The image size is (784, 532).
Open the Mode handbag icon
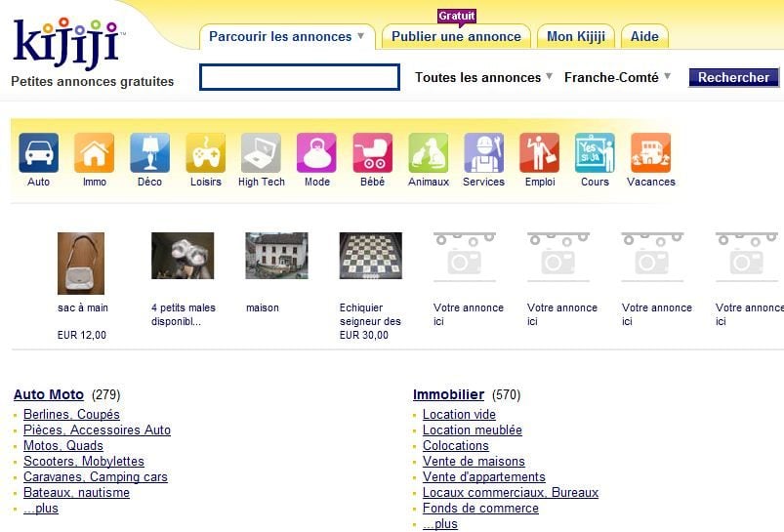[316, 153]
